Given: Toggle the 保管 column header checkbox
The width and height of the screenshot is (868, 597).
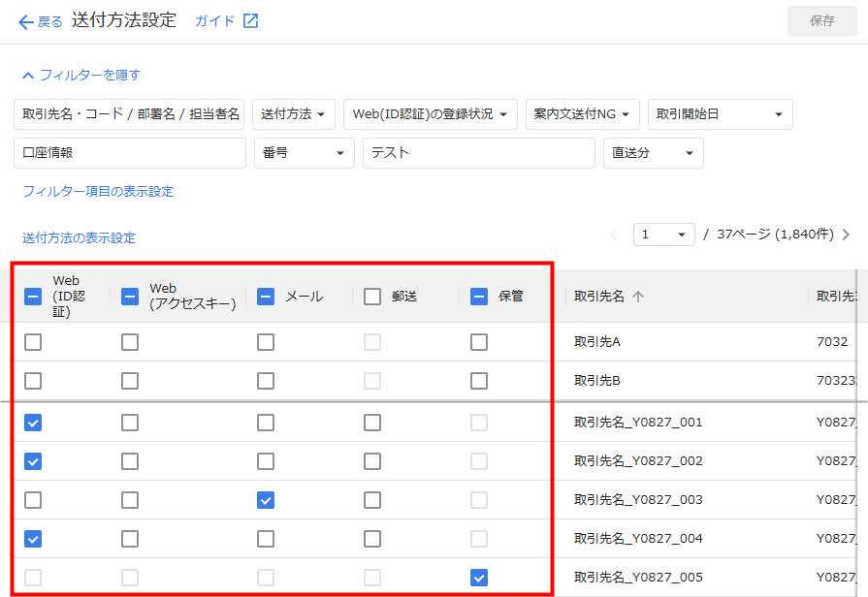Looking at the screenshot, I should 479,297.
